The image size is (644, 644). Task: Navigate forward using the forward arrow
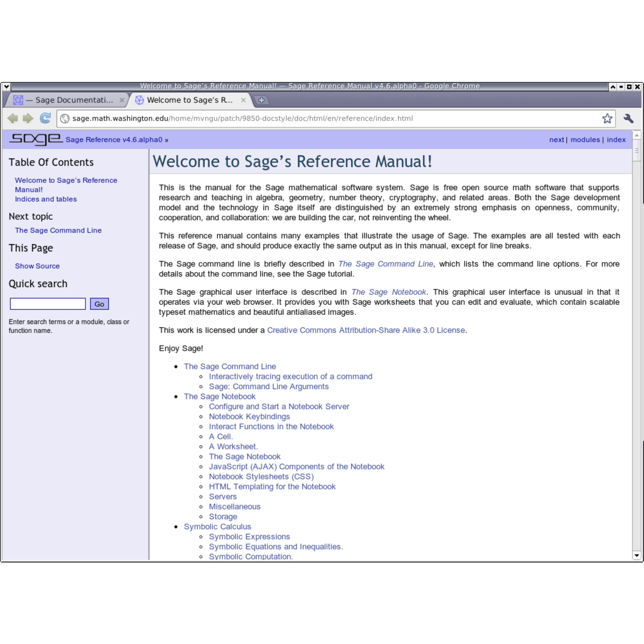click(x=28, y=118)
